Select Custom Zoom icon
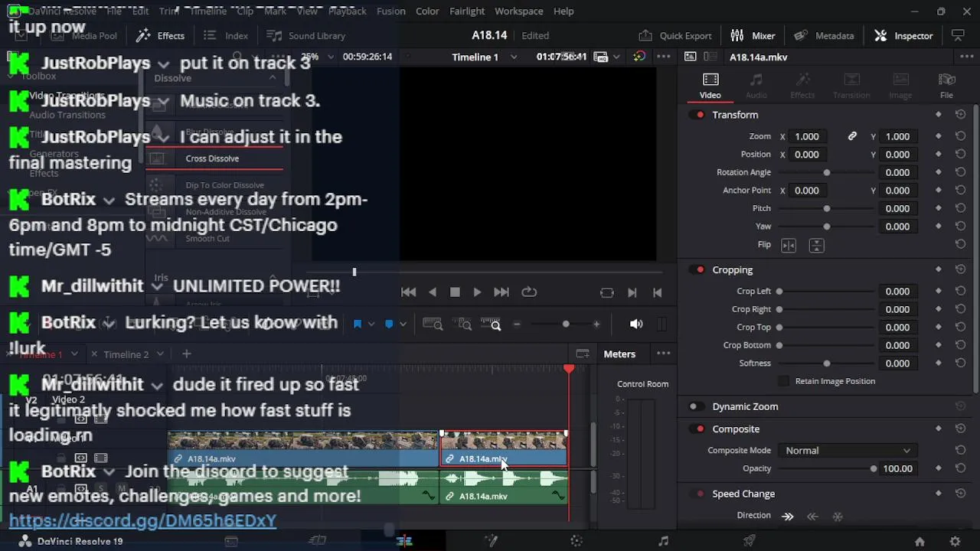 point(491,324)
